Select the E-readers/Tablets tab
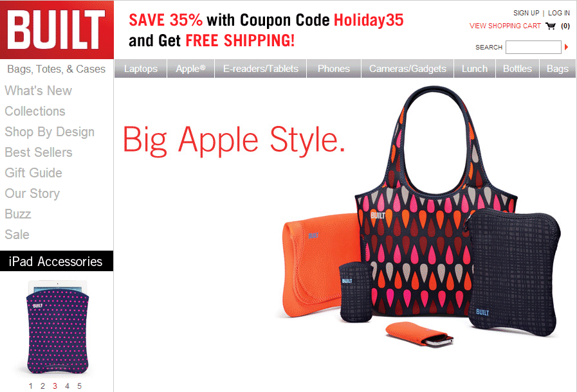This screenshot has width=577, height=392. point(261,68)
